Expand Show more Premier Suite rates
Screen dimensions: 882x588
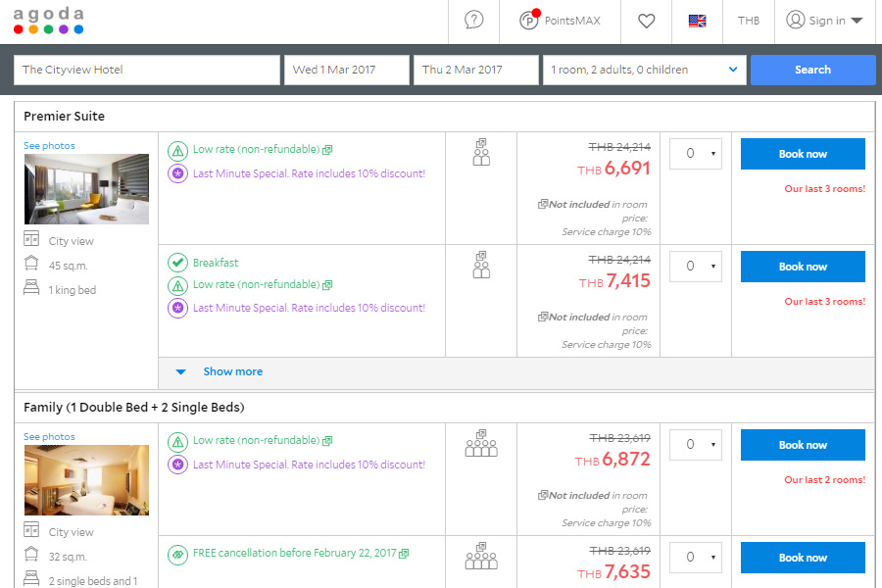(x=232, y=371)
